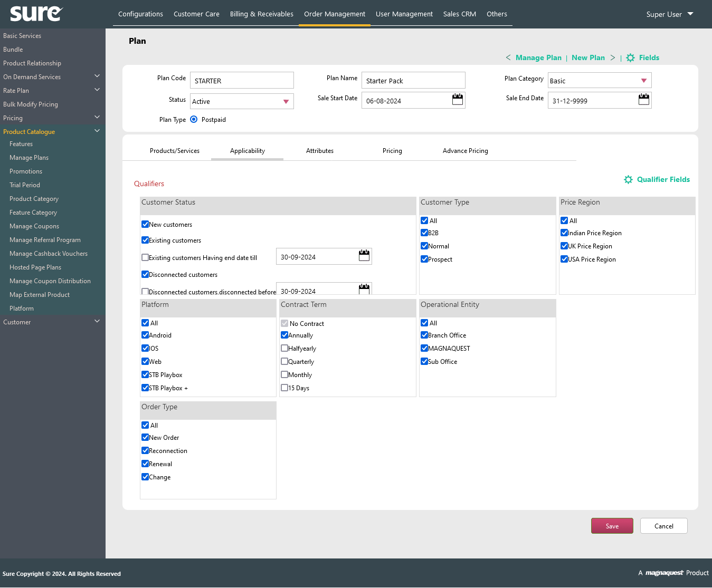
Task: Go to previous plan using left chevron
Action: click(x=508, y=57)
